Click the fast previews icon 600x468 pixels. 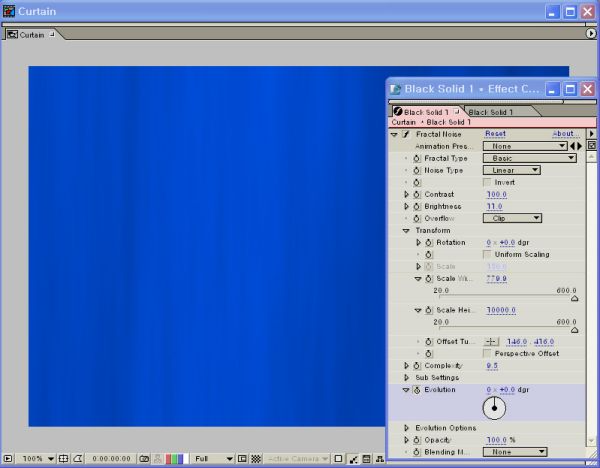tap(353, 458)
